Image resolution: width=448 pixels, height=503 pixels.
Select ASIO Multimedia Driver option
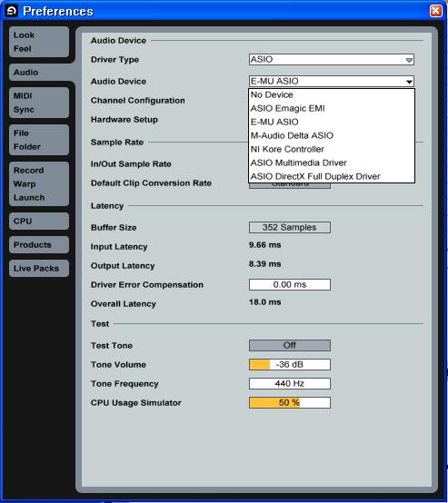click(x=332, y=163)
